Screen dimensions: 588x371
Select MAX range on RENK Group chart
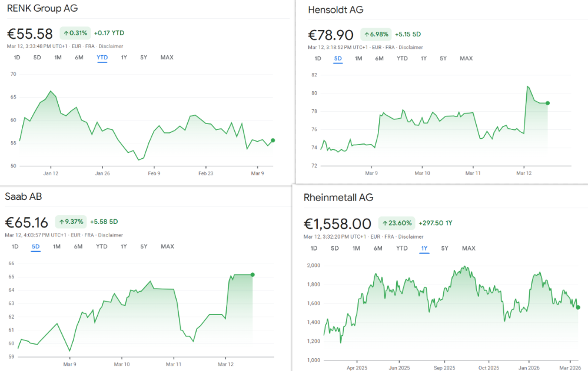point(167,58)
